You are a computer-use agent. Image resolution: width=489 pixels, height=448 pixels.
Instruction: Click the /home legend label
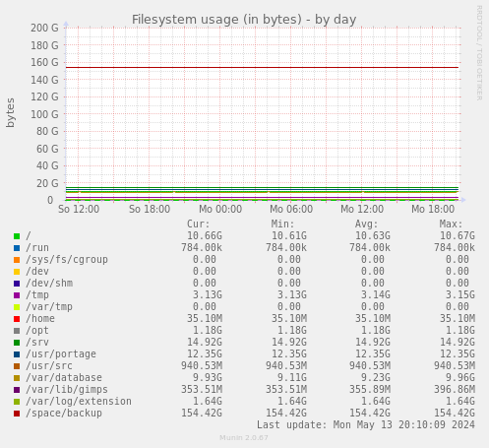(x=40, y=318)
